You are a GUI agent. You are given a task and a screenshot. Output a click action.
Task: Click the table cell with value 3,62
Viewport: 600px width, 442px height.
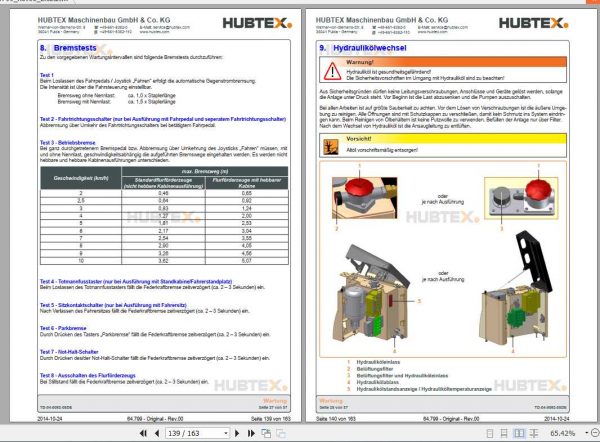tap(163, 261)
